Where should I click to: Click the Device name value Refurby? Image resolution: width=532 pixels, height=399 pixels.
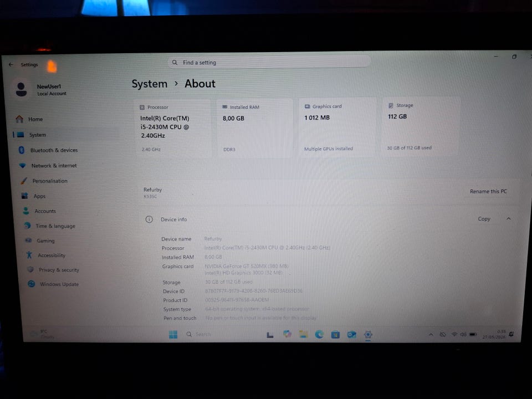[x=213, y=239]
